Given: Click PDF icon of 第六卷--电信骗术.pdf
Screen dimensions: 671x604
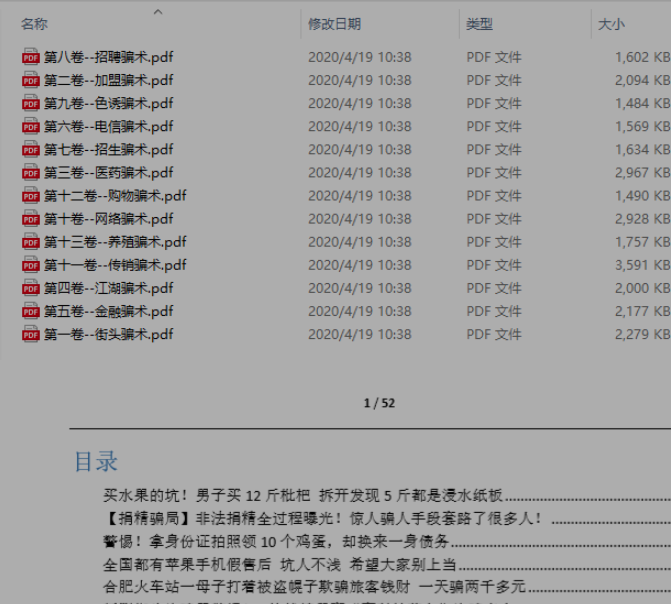Looking at the screenshot, I should click(30, 126).
